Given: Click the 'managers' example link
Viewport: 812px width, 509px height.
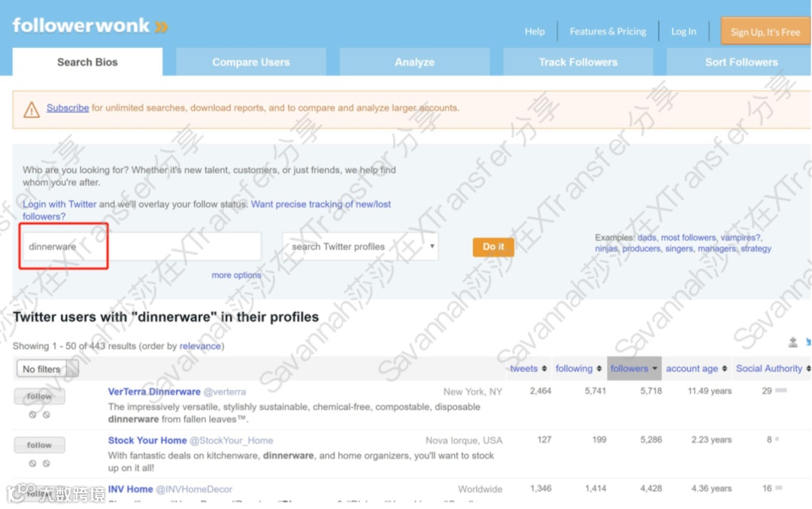Looking at the screenshot, I should (717, 249).
